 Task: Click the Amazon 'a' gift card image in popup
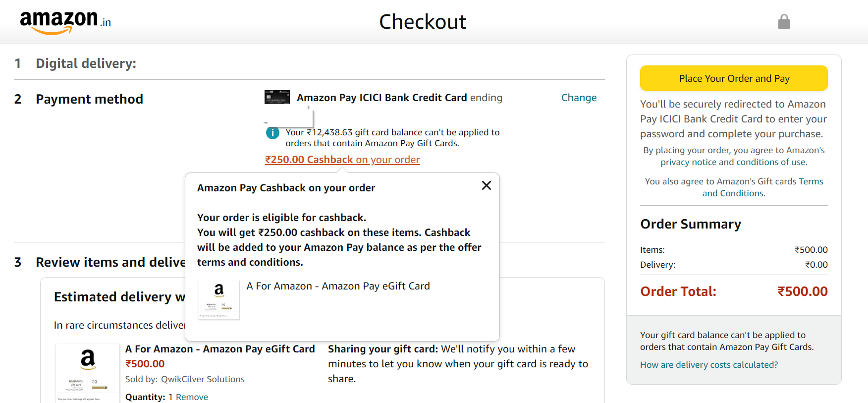click(x=218, y=299)
